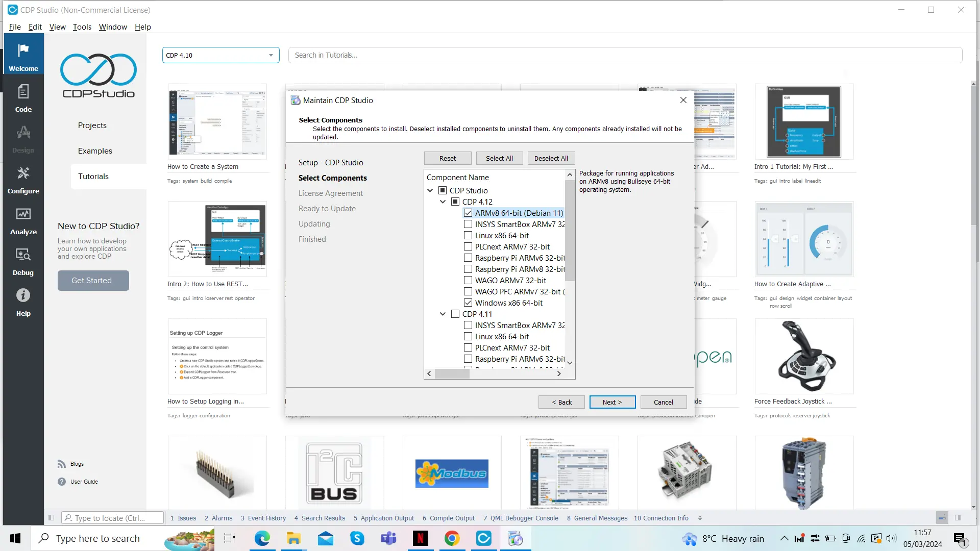
Task: Check the Linux x86 64-bit under CDP 4.12
Action: click(x=468, y=236)
